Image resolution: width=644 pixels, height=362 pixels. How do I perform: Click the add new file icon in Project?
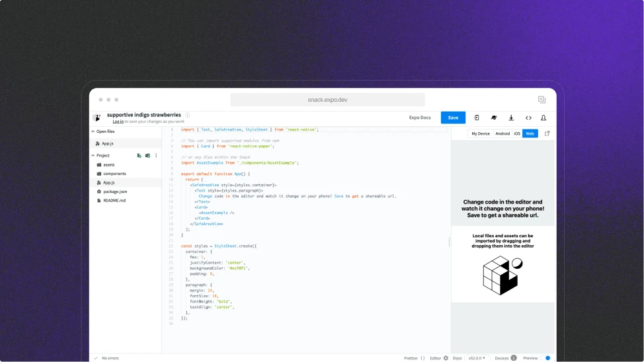[140, 155]
